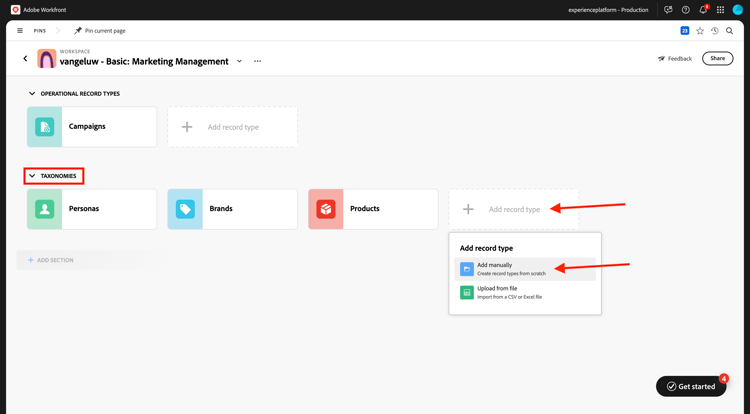Open the Get started checklist button

click(x=691, y=386)
